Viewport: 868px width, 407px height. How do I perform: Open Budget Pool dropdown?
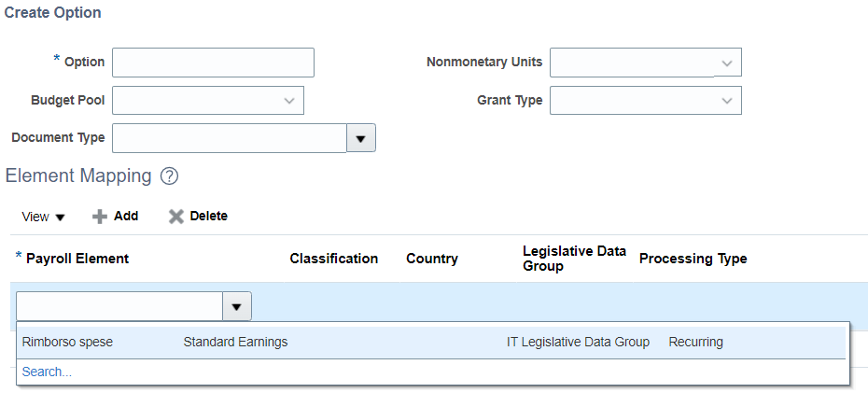click(208, 100)
